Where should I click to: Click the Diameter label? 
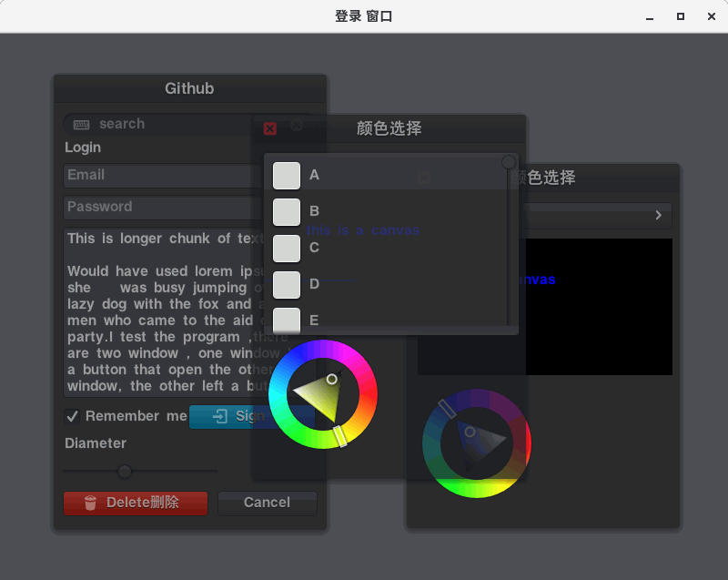pos(96,443)
